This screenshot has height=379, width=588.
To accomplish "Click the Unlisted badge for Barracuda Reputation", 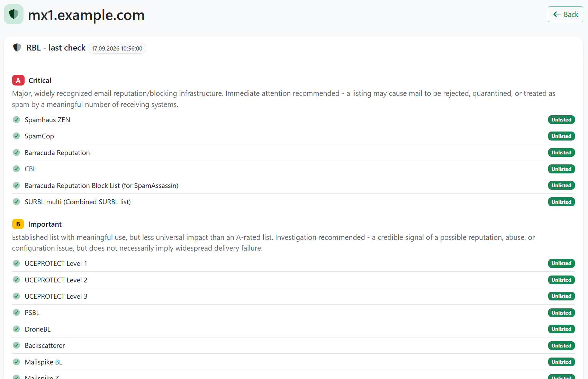I will (561, 153).
